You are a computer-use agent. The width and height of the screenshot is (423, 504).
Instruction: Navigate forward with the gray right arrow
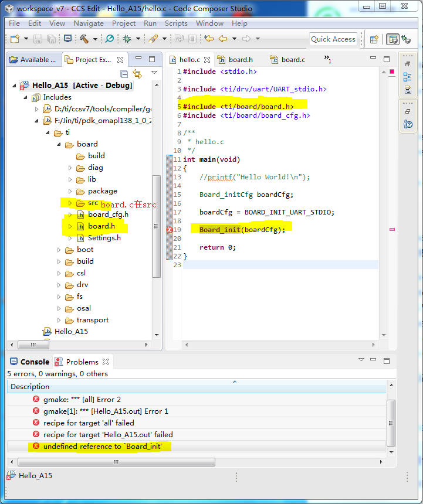tap(246, 39)
